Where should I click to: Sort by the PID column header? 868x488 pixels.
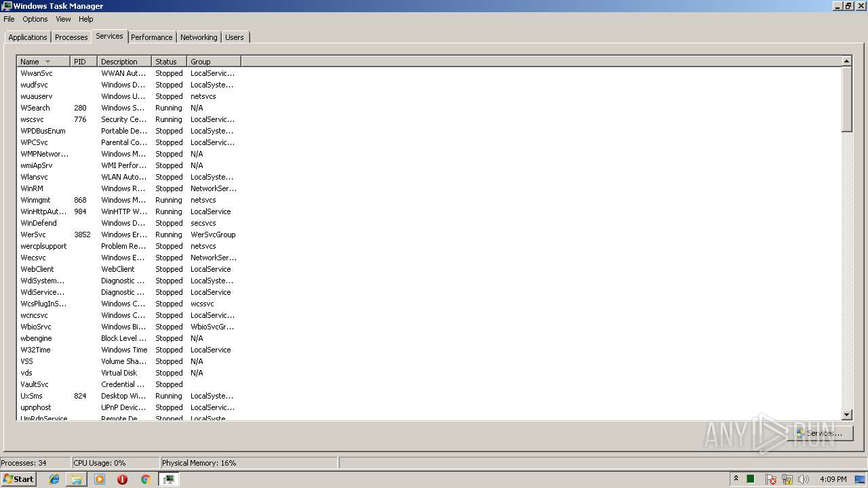(x=83, y=62)
